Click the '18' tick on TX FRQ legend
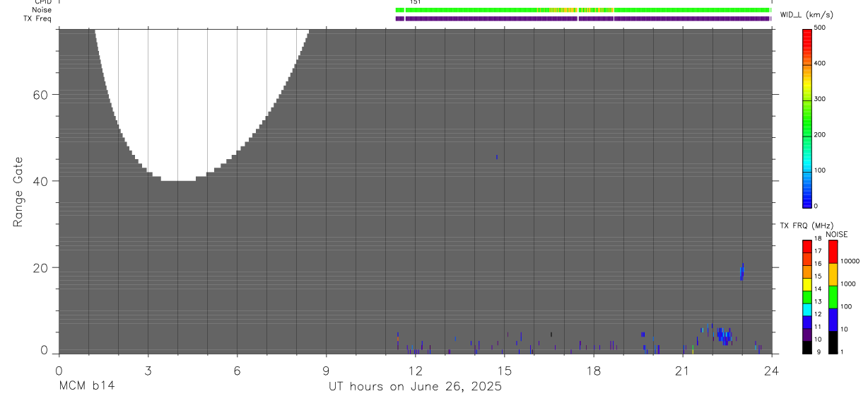Image resolution: width=868 pixels, height=401 pixels. pyautogui.click(x=818, y=239)
